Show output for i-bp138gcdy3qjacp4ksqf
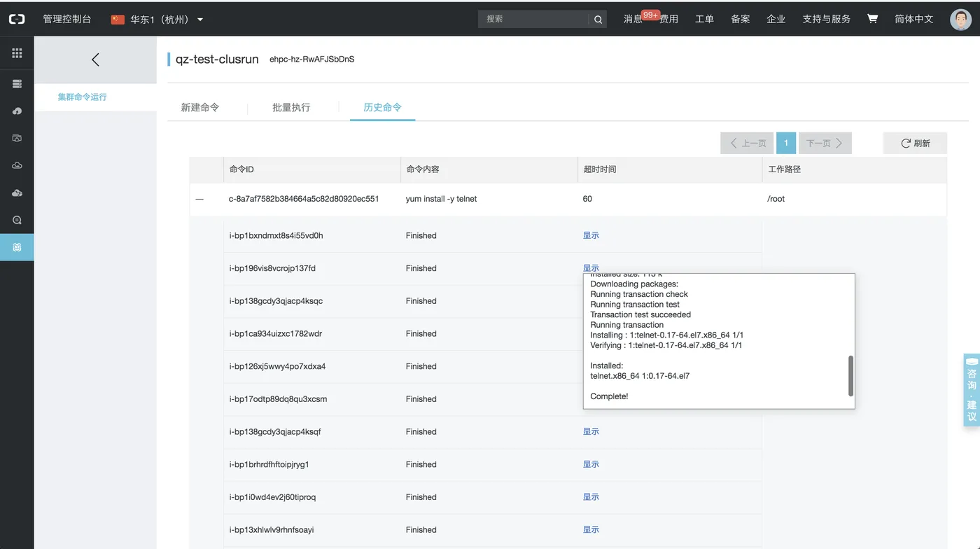980x549 pixels. pos(591,432)
